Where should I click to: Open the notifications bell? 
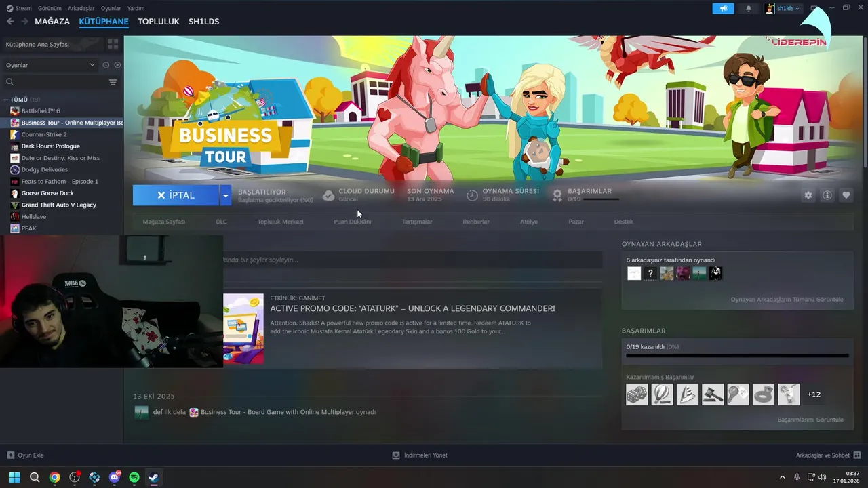(749, 9)
